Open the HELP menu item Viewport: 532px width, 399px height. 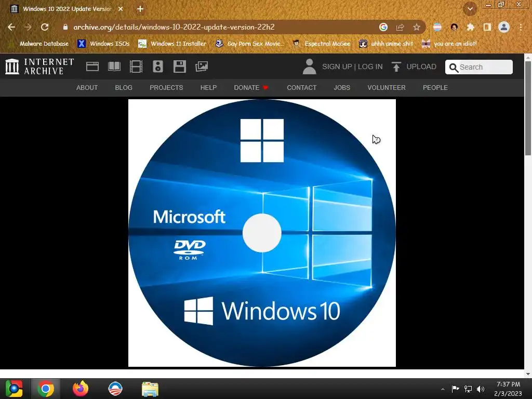208,88
